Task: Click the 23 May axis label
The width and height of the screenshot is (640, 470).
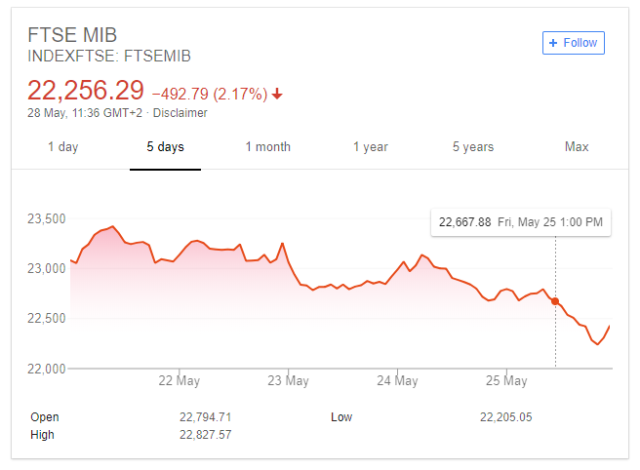Action: (x=289, y=381)
